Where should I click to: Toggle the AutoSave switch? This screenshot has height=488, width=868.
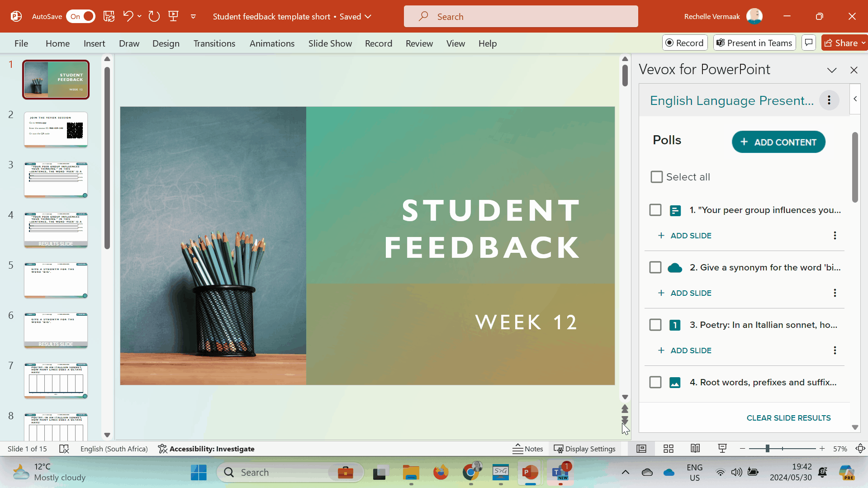(81, 17)
